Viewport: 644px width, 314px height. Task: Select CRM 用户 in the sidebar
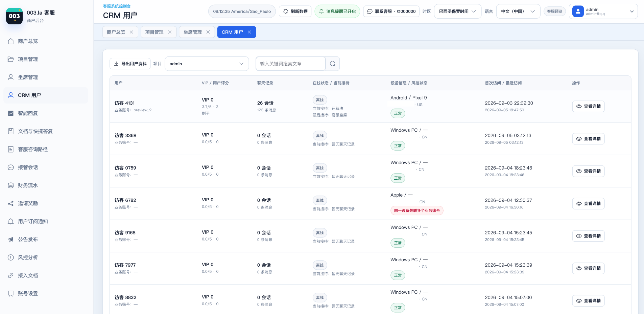coord(46,95)
